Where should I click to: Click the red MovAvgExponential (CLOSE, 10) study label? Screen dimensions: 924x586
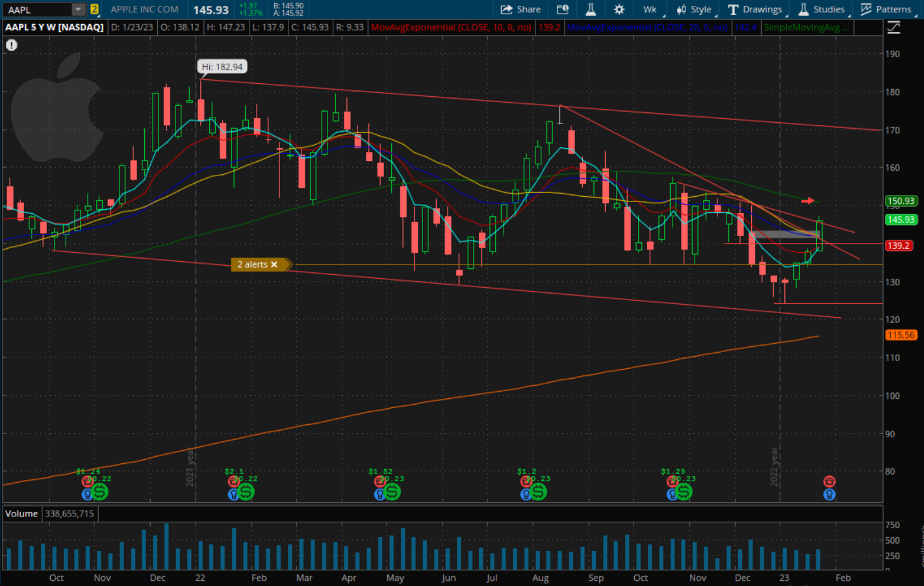click(x=451, y=27)
